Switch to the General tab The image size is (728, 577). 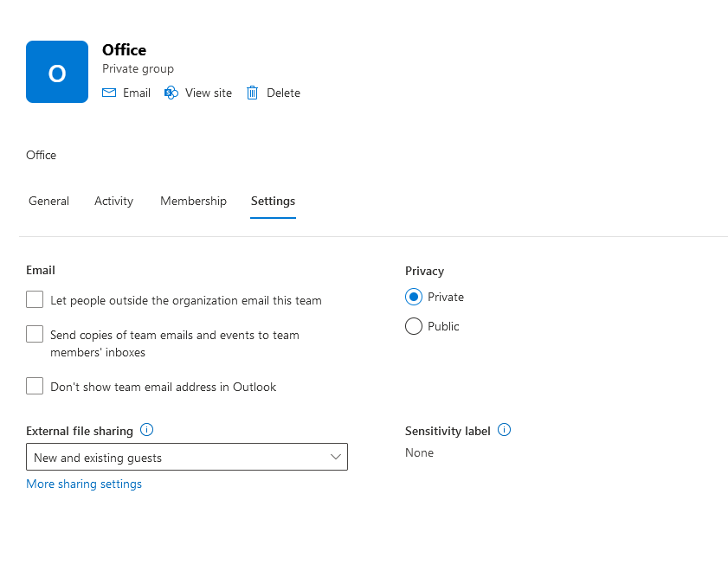coord(48,201)
